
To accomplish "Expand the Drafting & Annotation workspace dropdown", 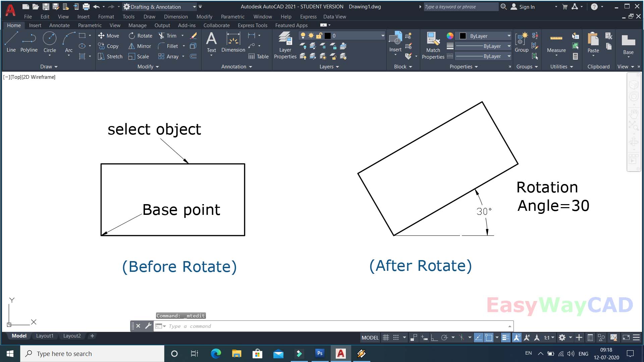I will click(194, 7).
